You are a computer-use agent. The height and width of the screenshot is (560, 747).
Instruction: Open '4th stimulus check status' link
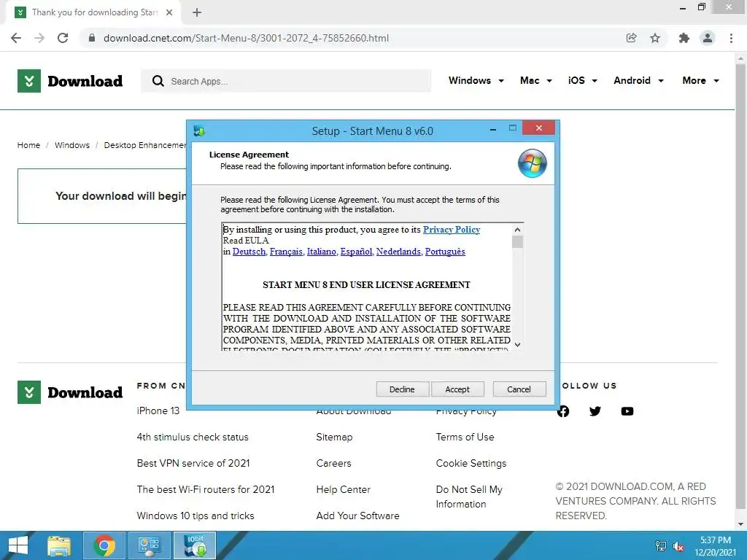click(x=193, y=437)
